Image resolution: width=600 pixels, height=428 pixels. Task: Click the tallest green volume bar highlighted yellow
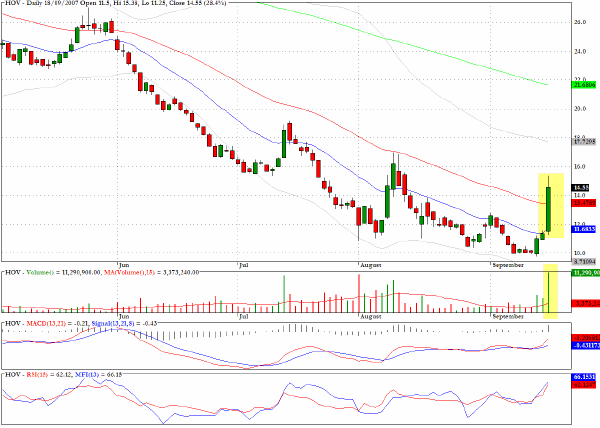(548, 292)
